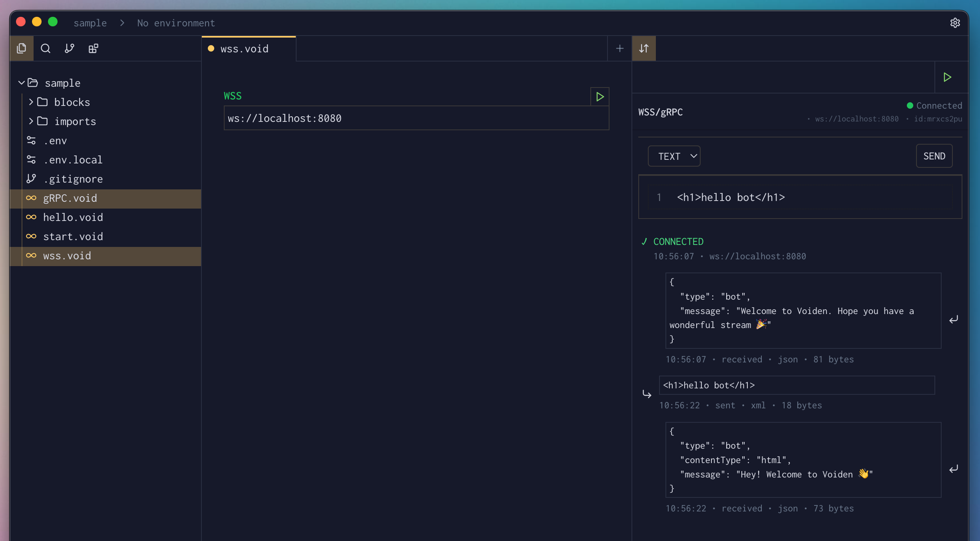Expand the imports folder
The image size is (980, 541).
tap(30, 121)
